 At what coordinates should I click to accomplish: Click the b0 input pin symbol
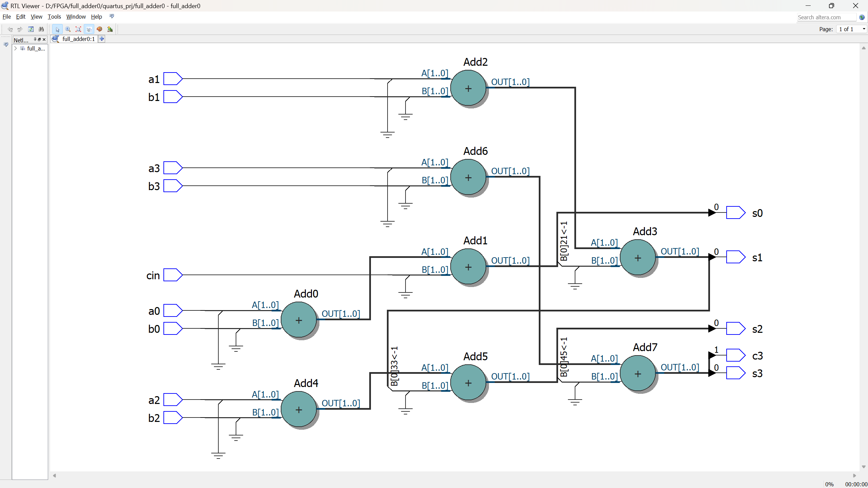tap(173, 328)
